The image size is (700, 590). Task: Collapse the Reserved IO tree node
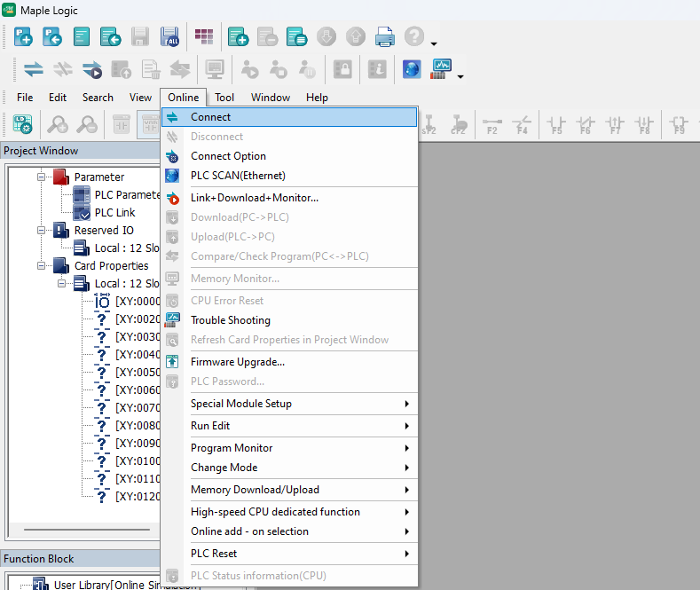[41, 231]
